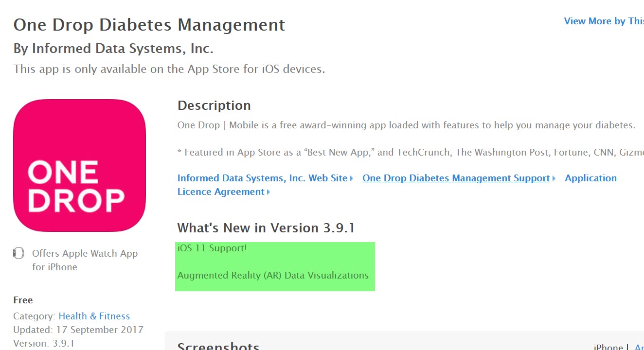The height and width of the screenshot is (350, 644).
Task: Click the app title One Drop Diabetes Management
Action: [149, 24]
